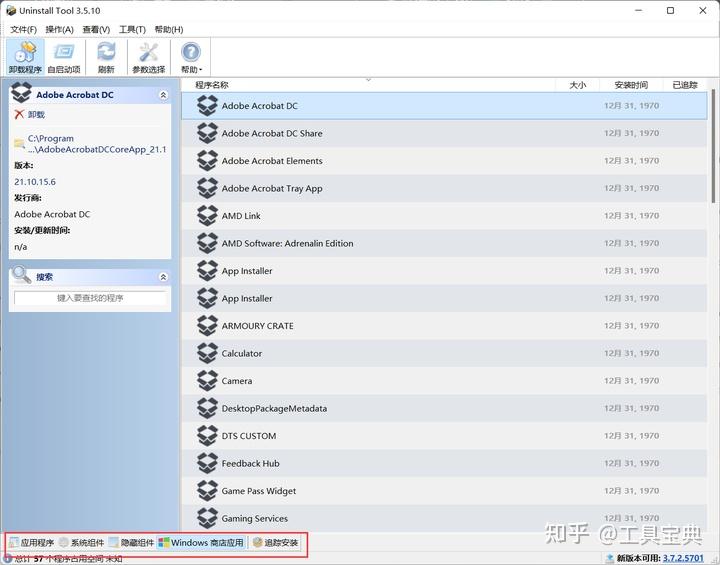Select the Adobe Acrobat Elements entry
The height and width of the screenshot is (565, 720).
[x=444, y=161]
